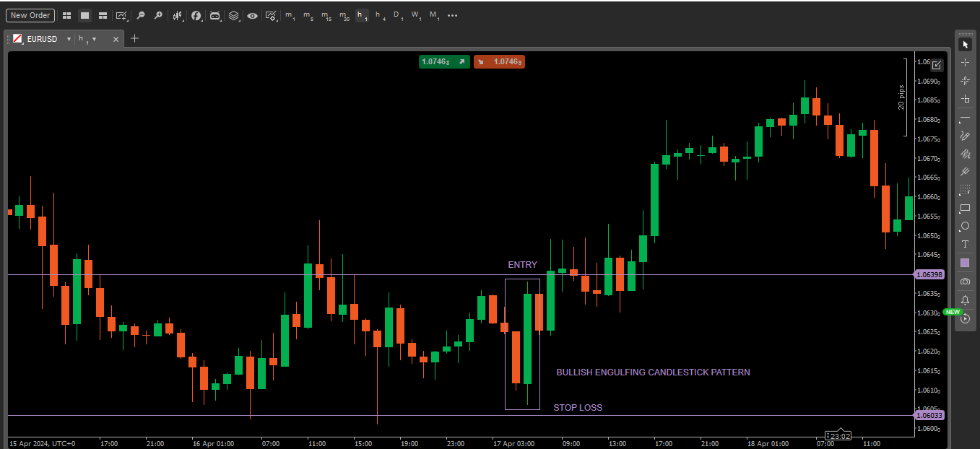Select the rectangle drawing tool
The width and height of the screenshot is (980, 449).
coord(965,209)
